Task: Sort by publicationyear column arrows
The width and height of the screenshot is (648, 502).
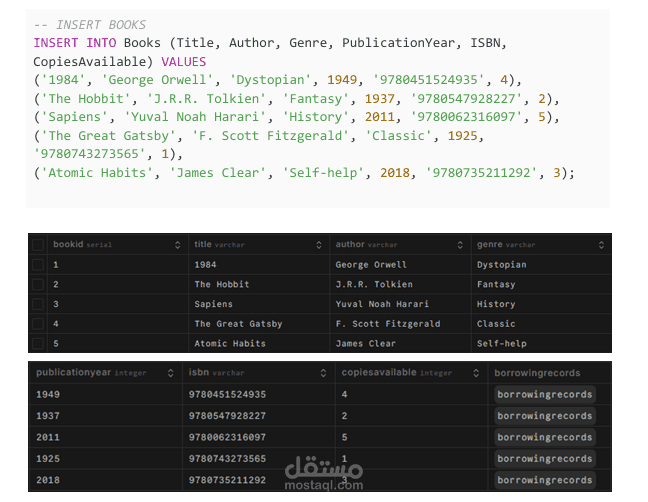Action: coord(170,373)
